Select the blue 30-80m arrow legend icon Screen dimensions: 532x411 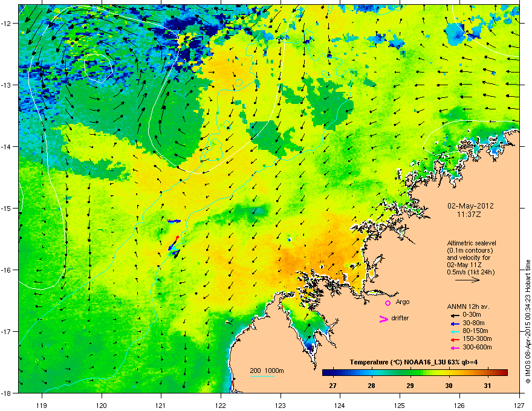[x=455, y=324]
